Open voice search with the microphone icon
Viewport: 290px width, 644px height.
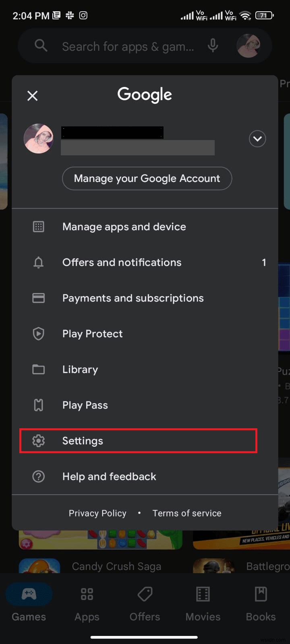coord(213,45)
